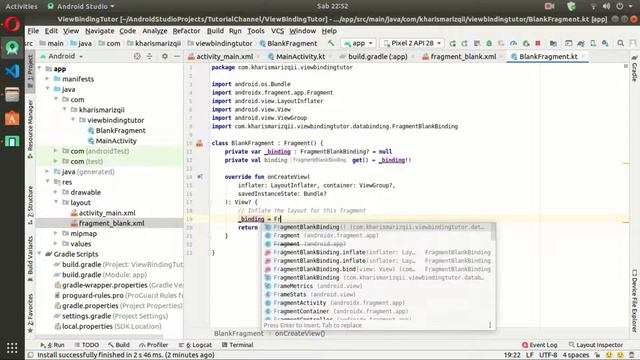Click the sad face feedback icon

(x=620, y=355)
